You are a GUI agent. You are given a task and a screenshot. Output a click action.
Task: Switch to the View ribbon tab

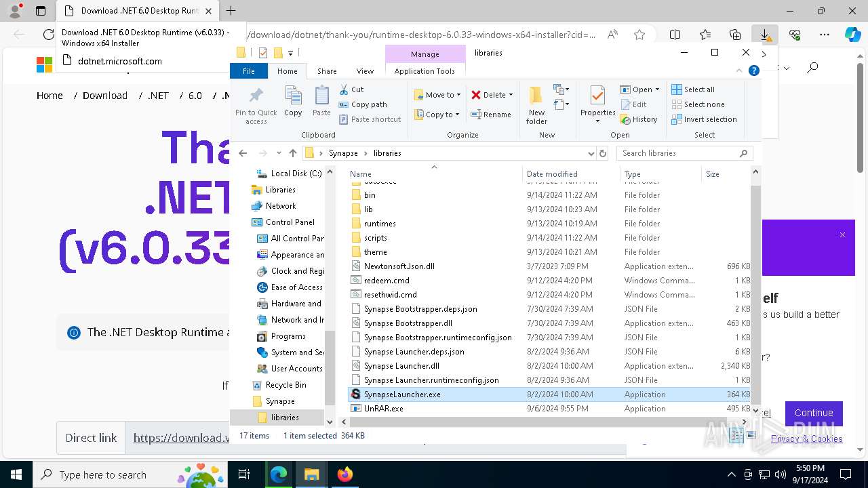(365, 71)
